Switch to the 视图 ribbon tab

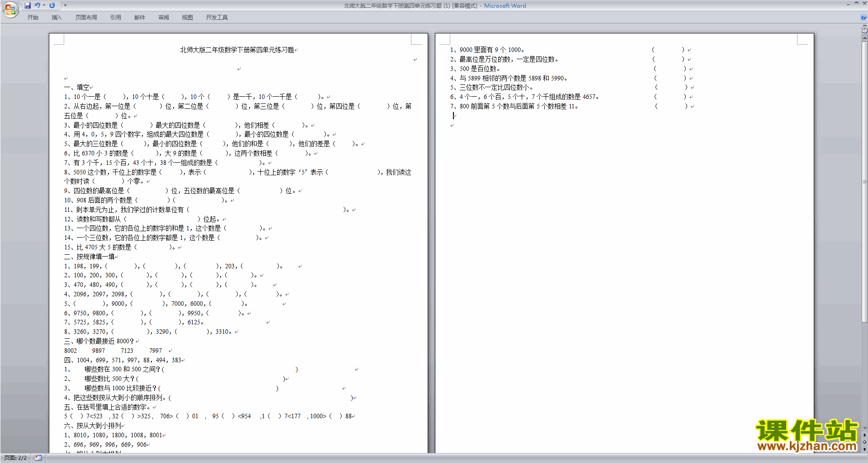pyautogui.click(x=188, y=18)
